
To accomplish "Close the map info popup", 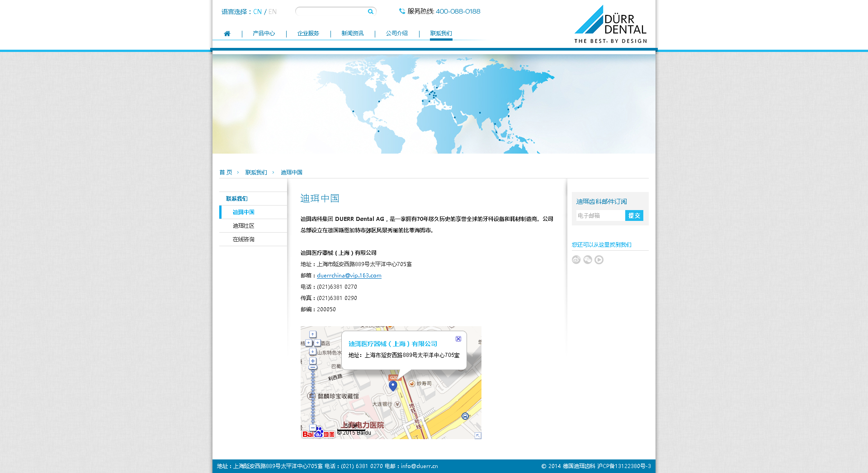I will [x=458, y=339].
